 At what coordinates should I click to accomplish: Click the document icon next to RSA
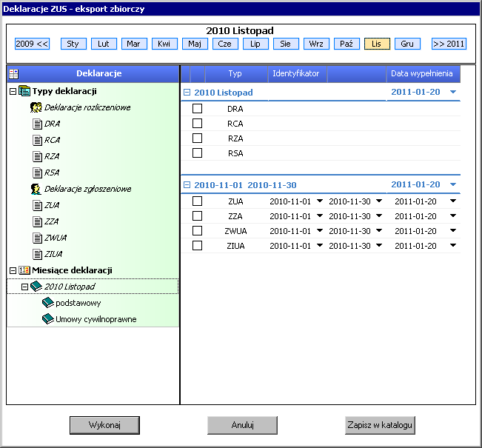[x=37, y=173]
